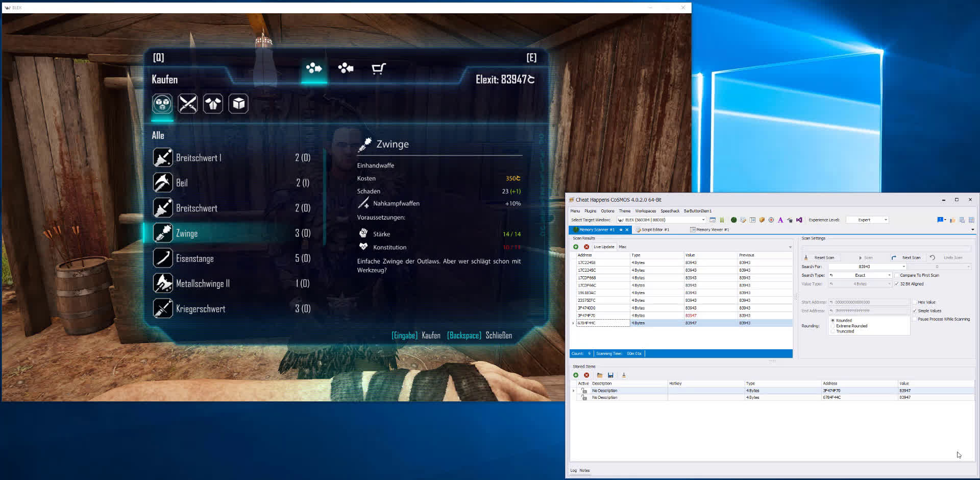The height and width of the screenshot is (480, 980).
Task: Open the Experience Level dropdown showing Expert
Action: coord(867,220)
